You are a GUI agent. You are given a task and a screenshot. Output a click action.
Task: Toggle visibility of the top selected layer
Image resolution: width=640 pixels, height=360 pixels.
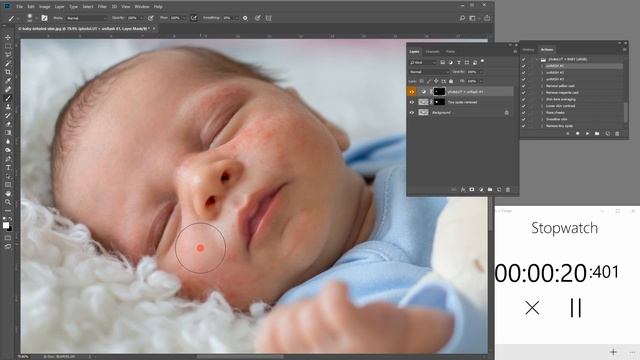pos(412,92)
